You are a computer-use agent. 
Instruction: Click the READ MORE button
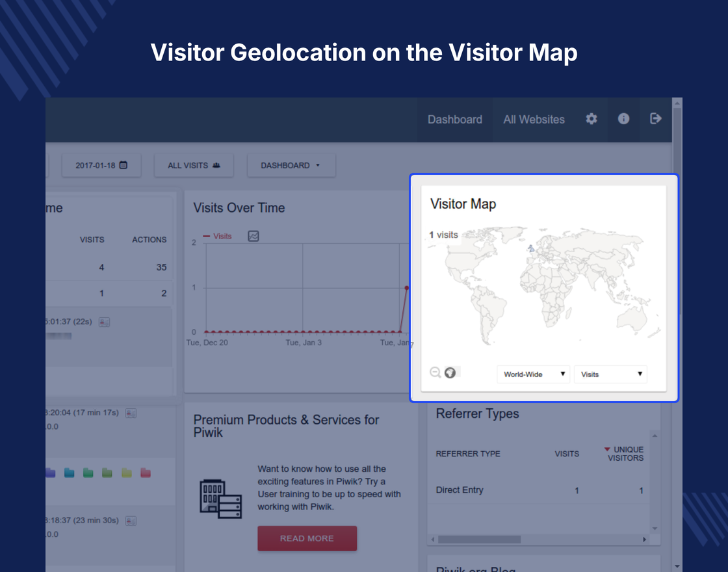[x=307, y=538]
